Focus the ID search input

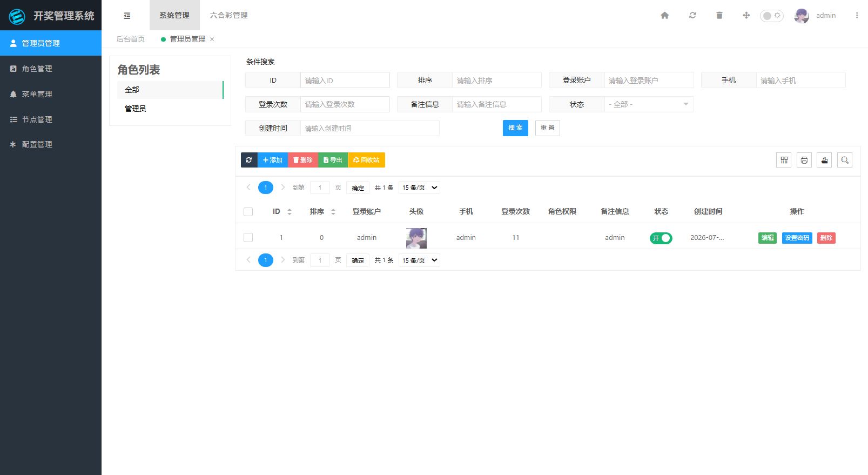pyautogui.click(x=345, y=80)
